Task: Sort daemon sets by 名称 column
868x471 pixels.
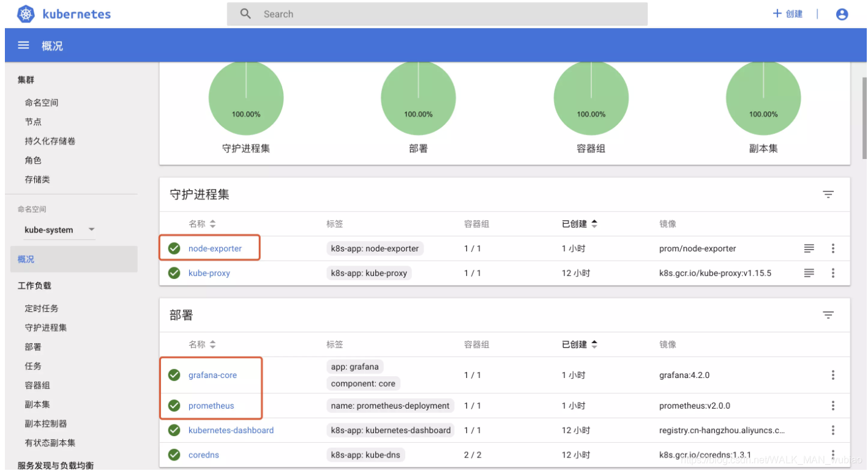Action: point(202,224)
